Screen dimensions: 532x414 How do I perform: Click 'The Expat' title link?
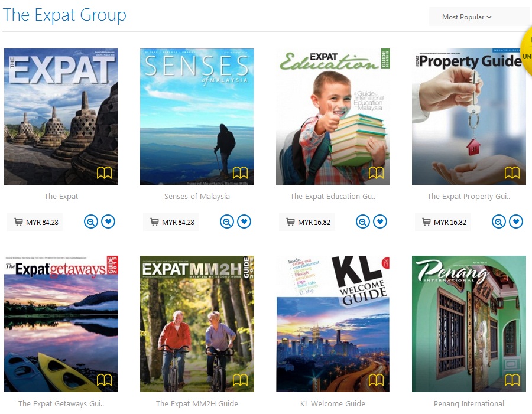pos(61,196)
